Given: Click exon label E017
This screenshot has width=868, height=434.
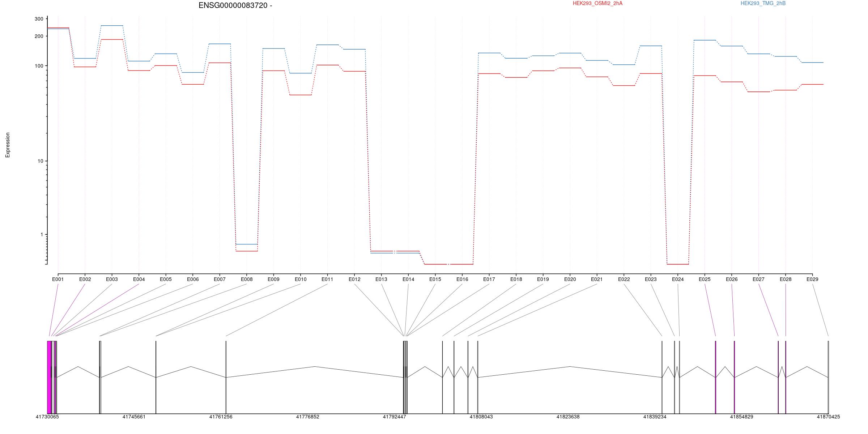Looking at the screenshot, I should (x=489, y=279).
